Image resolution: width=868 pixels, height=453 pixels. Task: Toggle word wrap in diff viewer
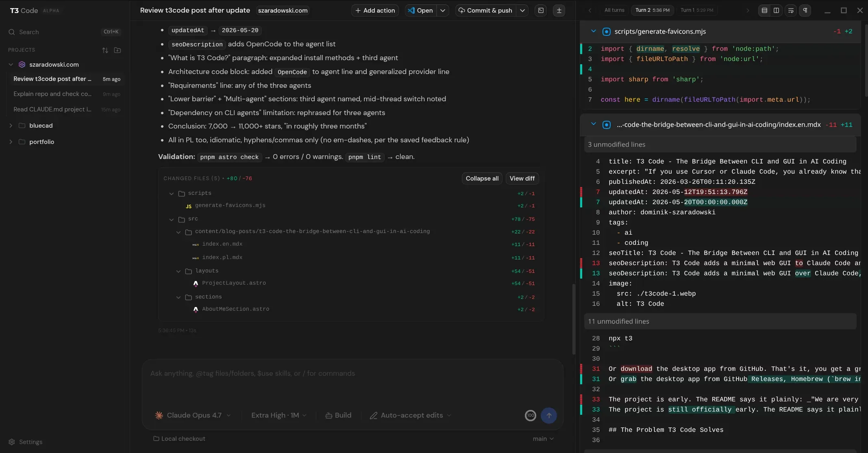click(x=791, y=11)
